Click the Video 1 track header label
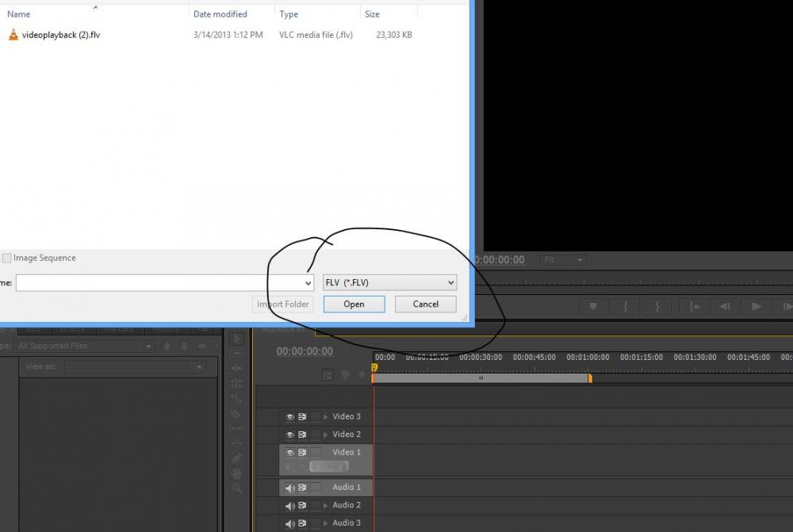This screenshot has width=793, height=532. 347,452
